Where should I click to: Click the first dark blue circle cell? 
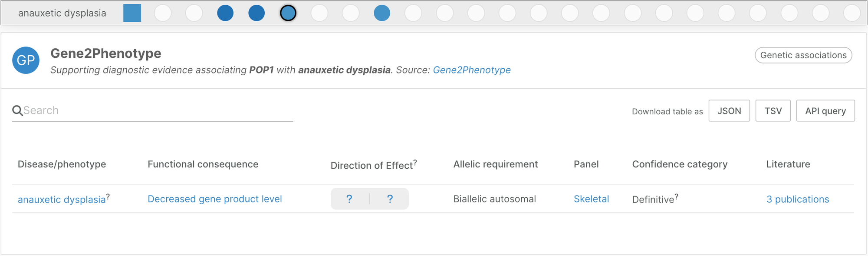click(x=225, y=13)
